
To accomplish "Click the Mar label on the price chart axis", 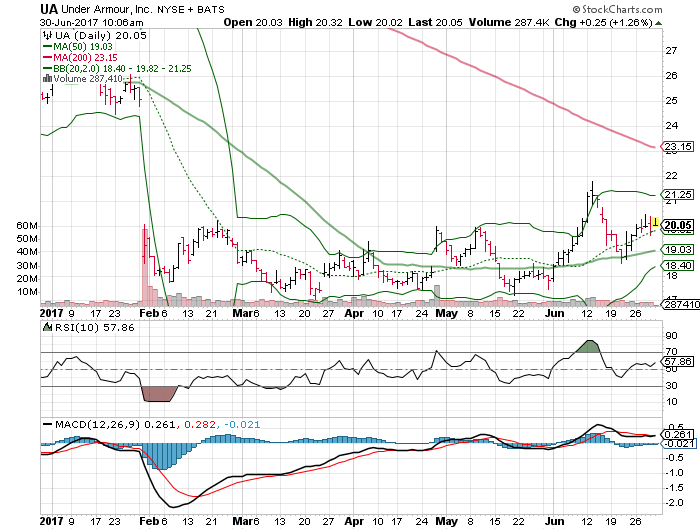I will click(x=242, y=313).
